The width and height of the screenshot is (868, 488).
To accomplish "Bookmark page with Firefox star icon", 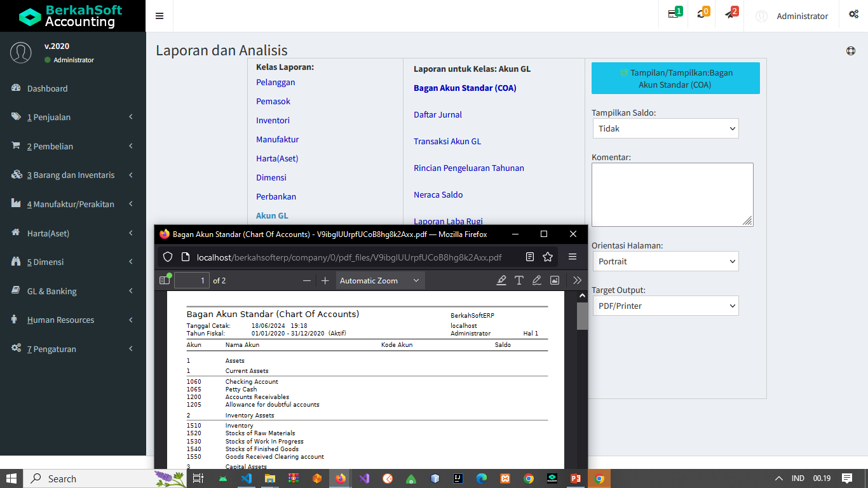I will click(548, 257).
